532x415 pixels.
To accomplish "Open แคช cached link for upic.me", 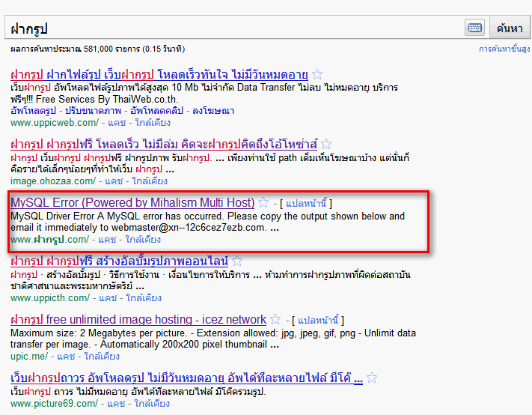I will [66, 357].
